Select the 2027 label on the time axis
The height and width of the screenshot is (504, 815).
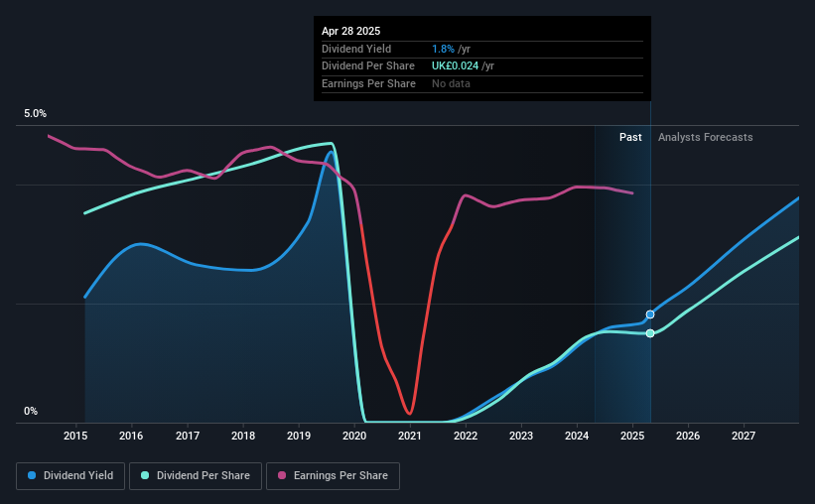click(744, 436)
